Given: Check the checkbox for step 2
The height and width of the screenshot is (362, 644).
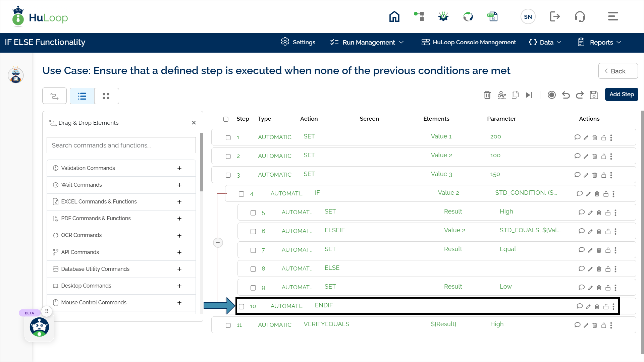Looking at the screenshot, I should (228, 156).
